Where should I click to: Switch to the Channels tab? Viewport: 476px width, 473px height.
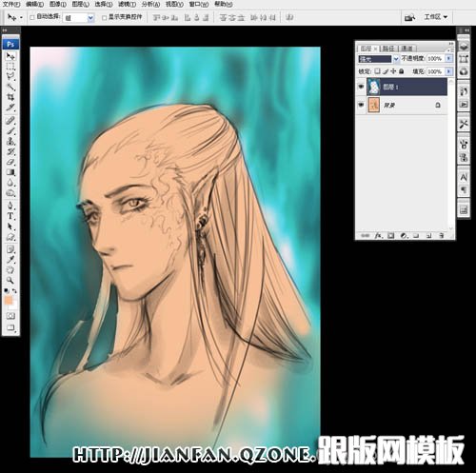[x=407, y=49]
